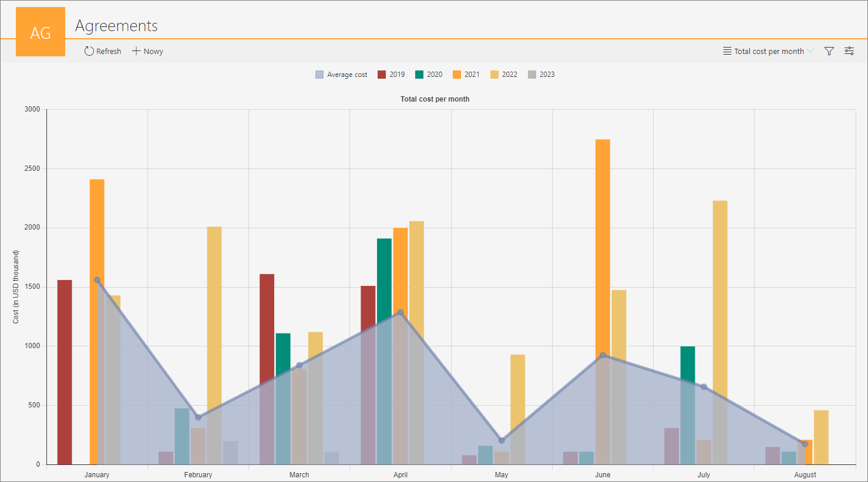Image resolution: width=868 pixels, height=482 pixels.
Task: Click the May axis label
Action: [x=502, y=475]
